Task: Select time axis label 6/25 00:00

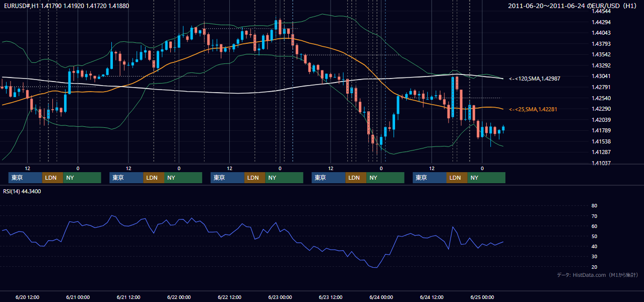Action: (x=482, y=297)
